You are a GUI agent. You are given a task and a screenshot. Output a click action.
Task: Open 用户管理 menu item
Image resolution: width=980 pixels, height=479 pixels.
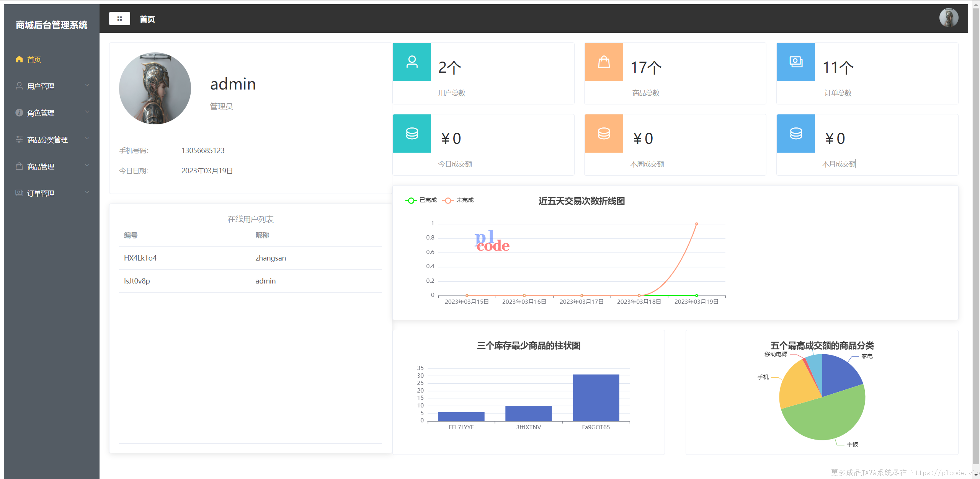tap(52, 86)
